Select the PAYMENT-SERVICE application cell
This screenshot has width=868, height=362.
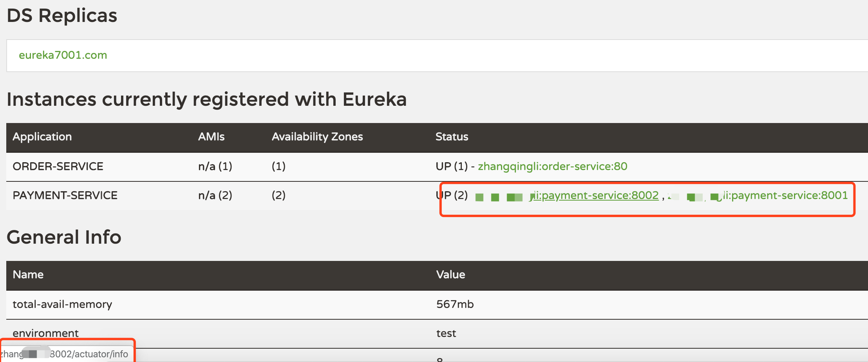click(x=65, y=195)
